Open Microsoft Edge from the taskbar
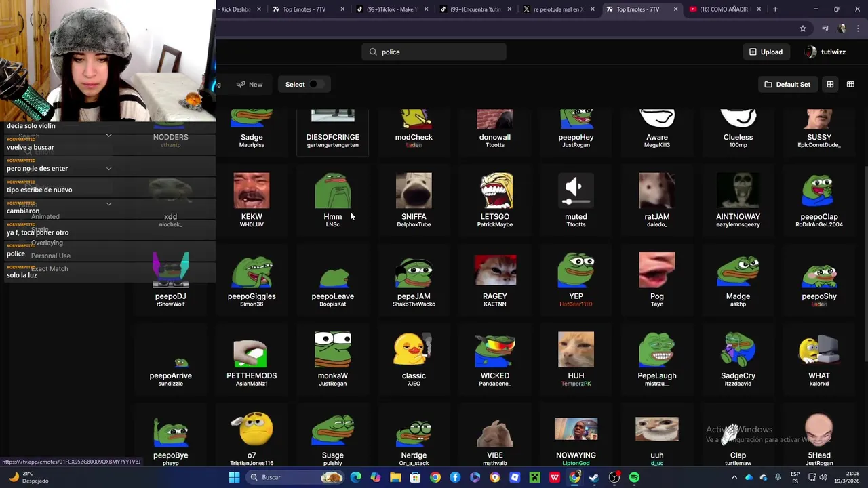The image size is (868, 488). tap(355, 477)
